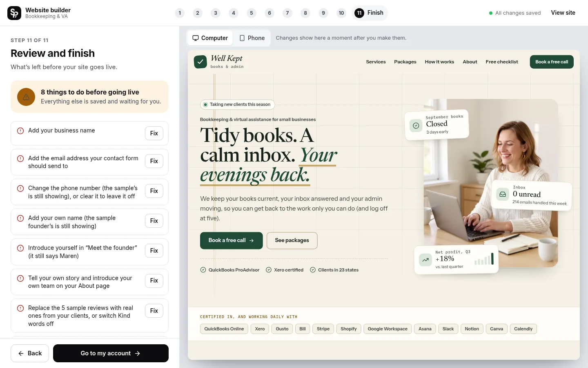Go to step 1
This screenshot has height=368, width=588.
pyautogui.click(x=180, y=13)
